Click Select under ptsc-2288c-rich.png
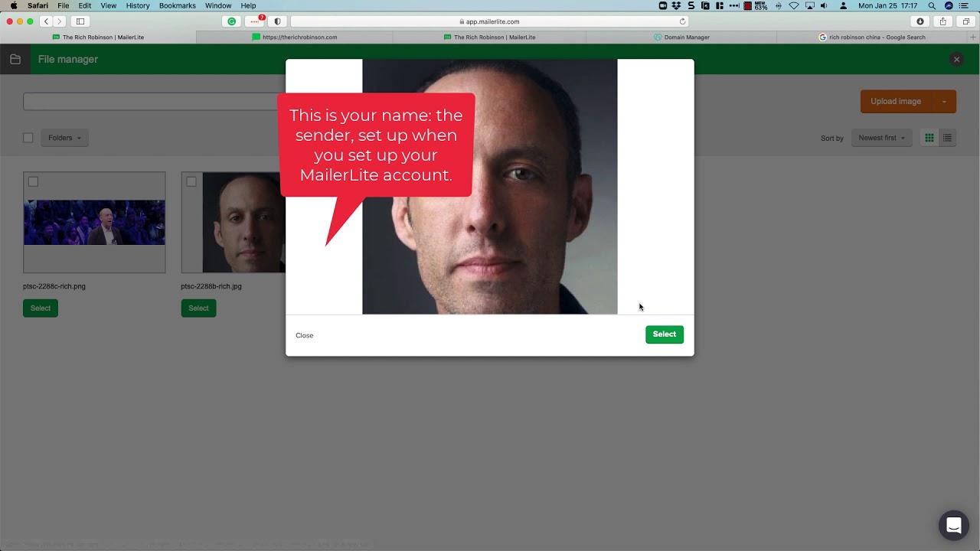This screenshot has height=551, width=980. coord(41,308)
